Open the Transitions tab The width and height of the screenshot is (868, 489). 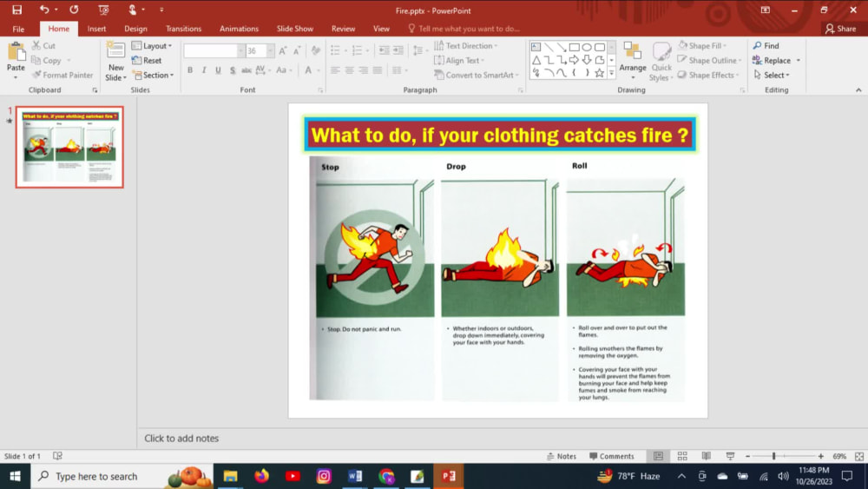coord(183,29)
